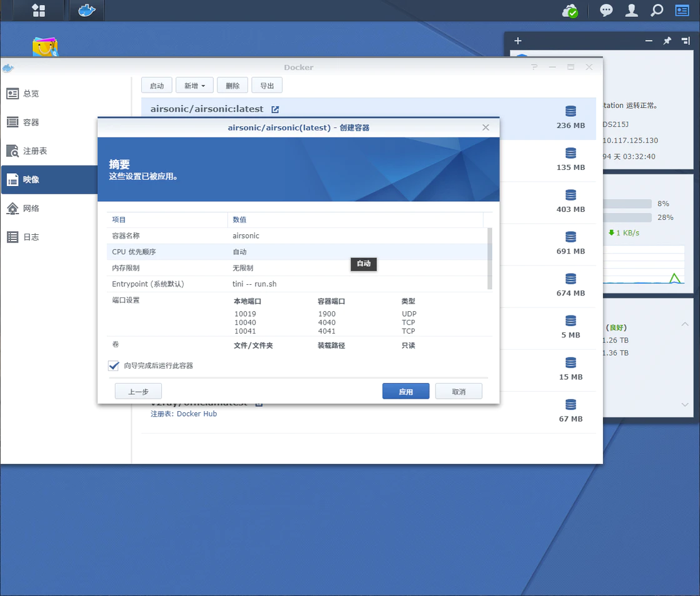Toggle the widgets panel icon
This screenshot has height=596, width=700.
tap(682, 11)
